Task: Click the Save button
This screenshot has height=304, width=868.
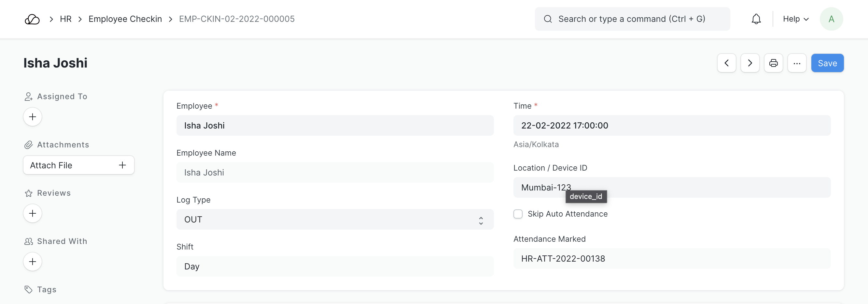Action: coord(827,63)
